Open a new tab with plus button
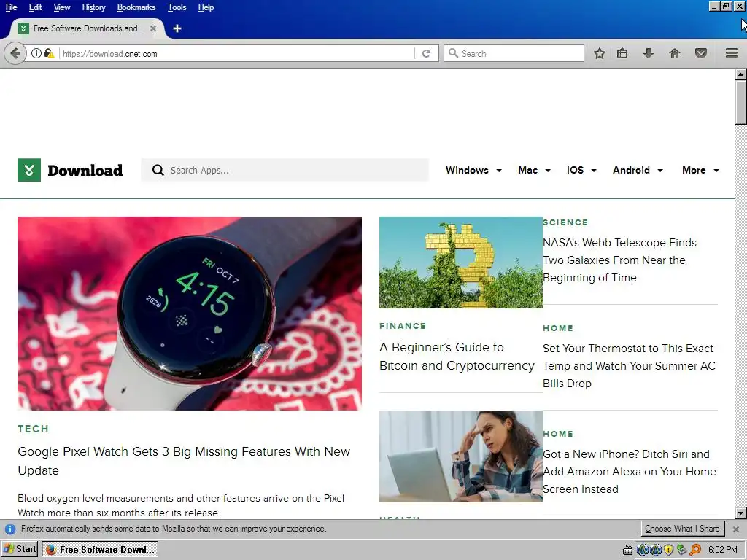The height and width of the screenshot is (560, 747). tap(177, 28)
